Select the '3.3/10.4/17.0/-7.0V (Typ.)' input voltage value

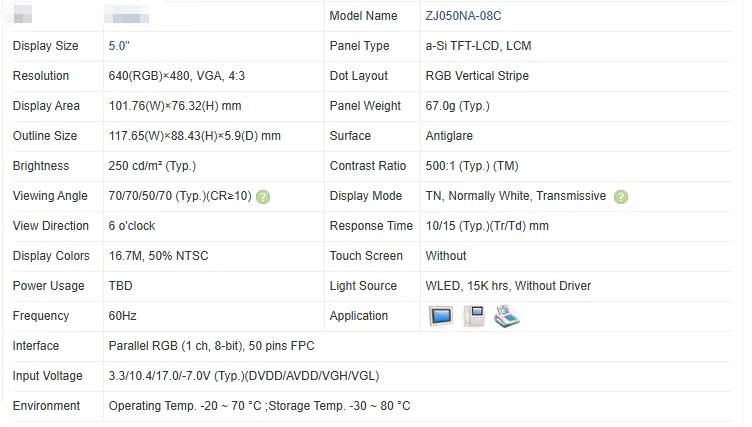pos(176,376)
